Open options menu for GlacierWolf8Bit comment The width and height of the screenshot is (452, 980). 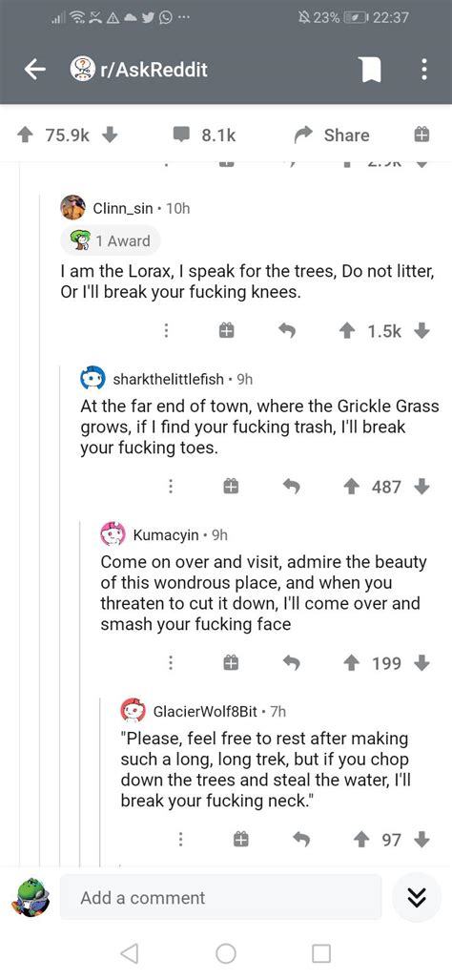click(x=180, y=840)
